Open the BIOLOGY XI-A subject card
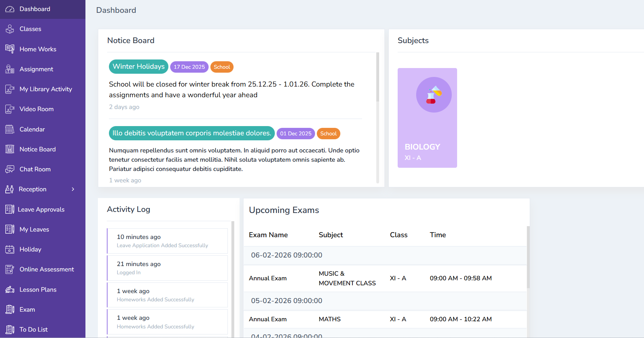Screen dimensions: 644x338 pyautogui.click(x=427, y=118)
